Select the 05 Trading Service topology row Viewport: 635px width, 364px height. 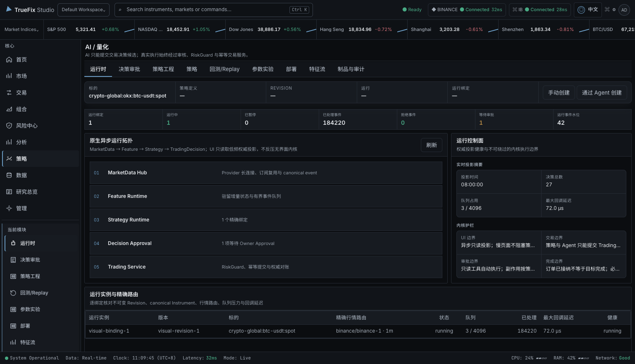(x=266, y=267)
